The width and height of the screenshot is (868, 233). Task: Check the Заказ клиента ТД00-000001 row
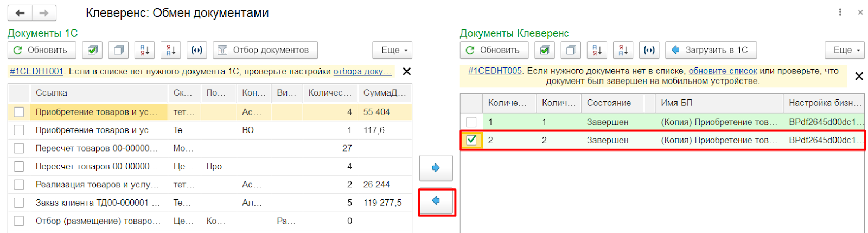[19, 203]
